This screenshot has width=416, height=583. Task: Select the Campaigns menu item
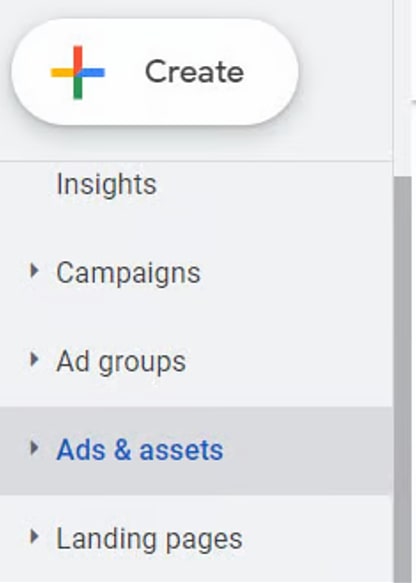pyautogui.click(x=128, y=273)
